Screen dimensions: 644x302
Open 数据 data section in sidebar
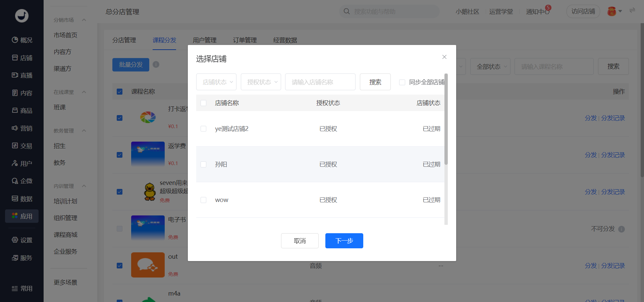(x=22, y=199)
